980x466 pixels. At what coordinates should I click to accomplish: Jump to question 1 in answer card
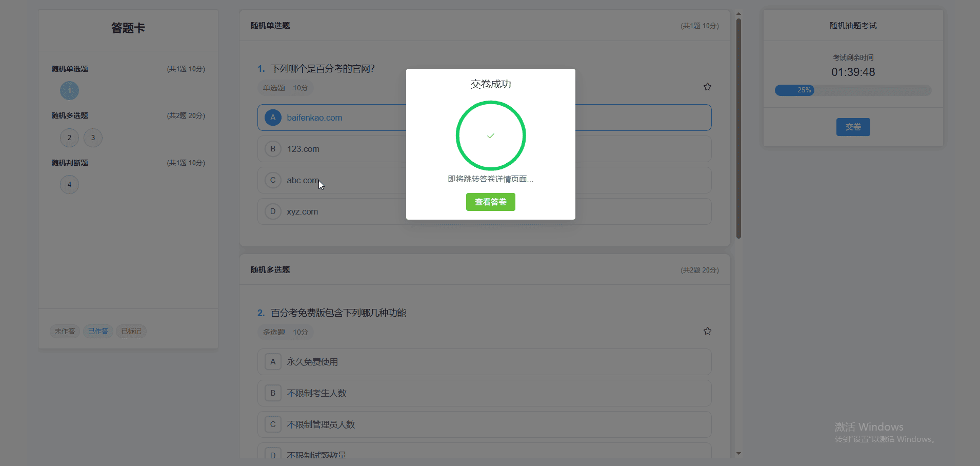69,90
